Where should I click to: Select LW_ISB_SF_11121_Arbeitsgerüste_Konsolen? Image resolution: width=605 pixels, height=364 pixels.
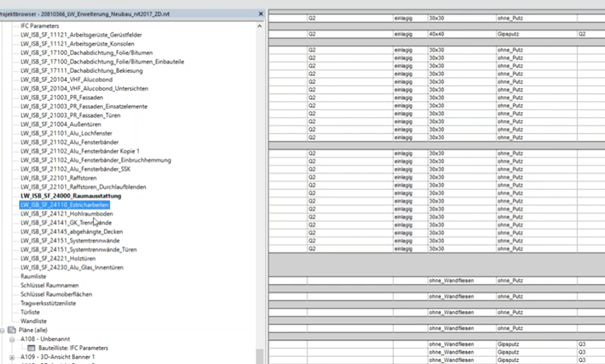77,44
